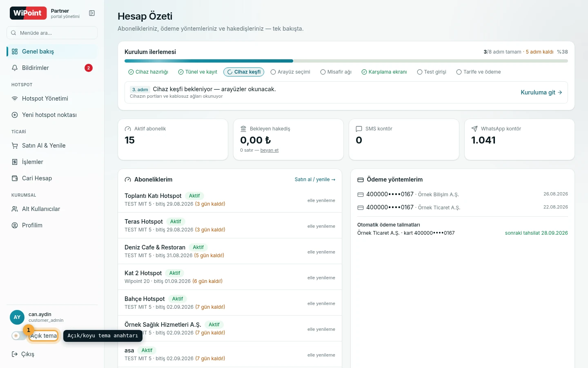This screenshot has width=588, height=368.
Task: Select the Test girişi setup step
Action: (x=432, y=72)
